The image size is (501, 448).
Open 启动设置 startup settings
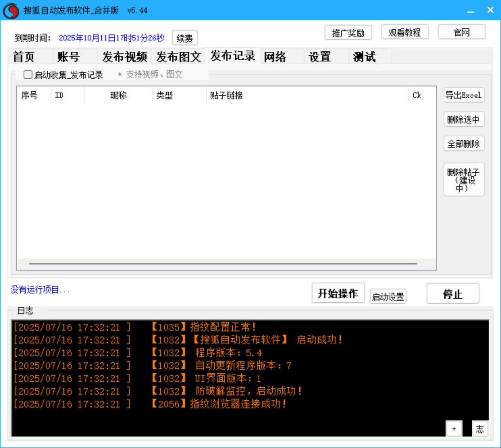coord(388,297)
